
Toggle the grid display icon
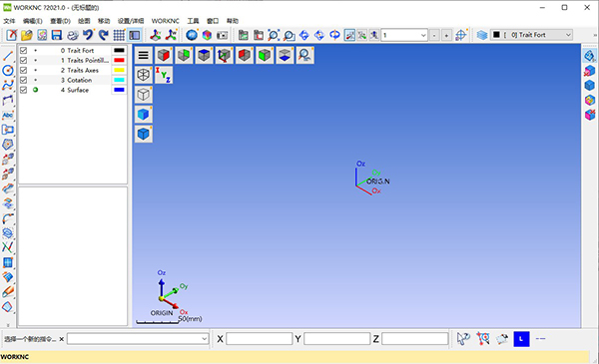pyautogui.click(x=119, y=35)
